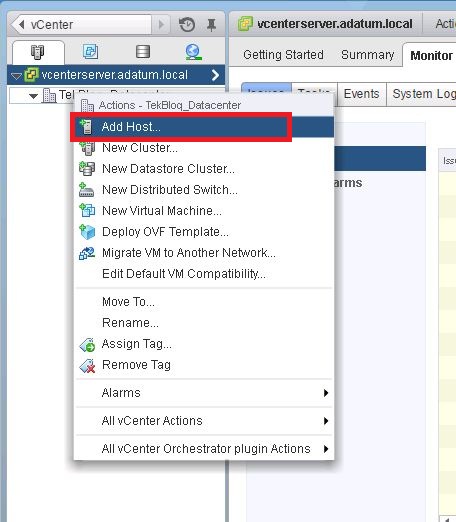Image resolution: width=456 pixels, height=522 pixels.
Task: Switch to VMs and Templates view icon
Action: click(90, 52)
